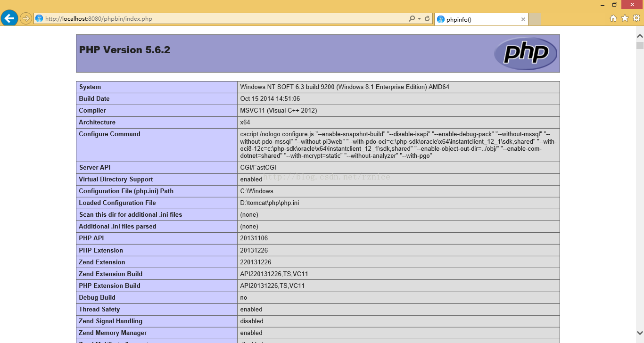The width and height of the screenshot is (644, 343).
Task: Go back with the browser Back arrow
Action: (x=9, y=18)
